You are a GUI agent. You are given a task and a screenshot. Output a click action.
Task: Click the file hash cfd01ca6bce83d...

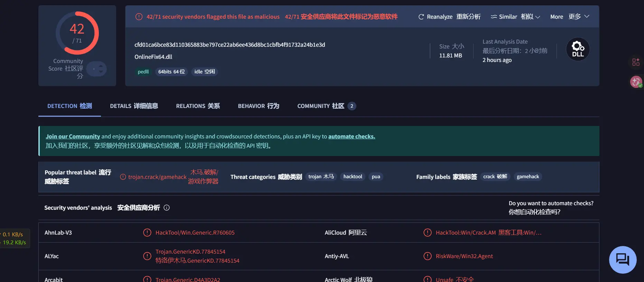click(x=230, y=45)
